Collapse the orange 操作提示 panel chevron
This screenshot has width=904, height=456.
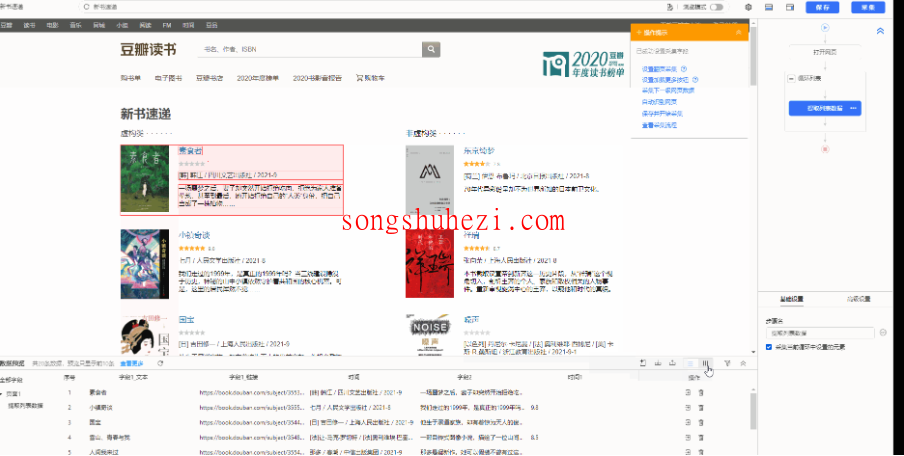coord(739,33)
